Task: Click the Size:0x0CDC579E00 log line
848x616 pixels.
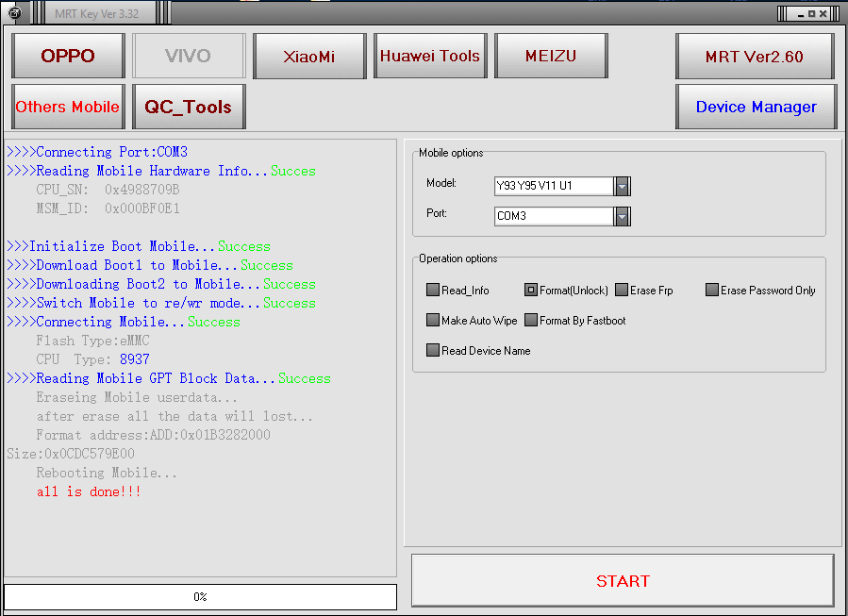Action: pyautogui.click(x=71, y=454)
